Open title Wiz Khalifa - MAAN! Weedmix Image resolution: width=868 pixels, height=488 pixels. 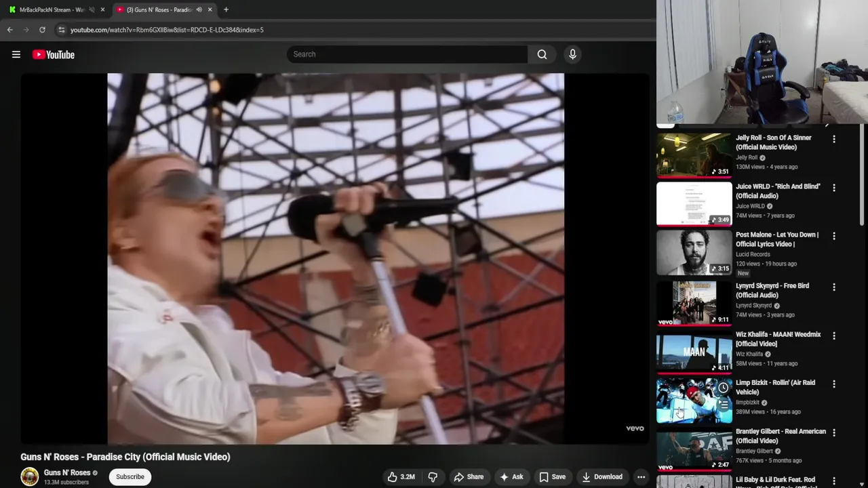778,339
